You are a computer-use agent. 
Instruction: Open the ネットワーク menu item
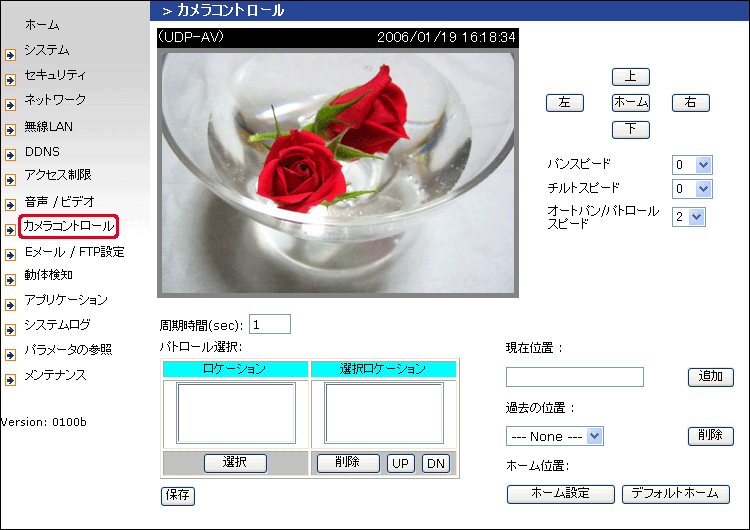coord(55,99)
